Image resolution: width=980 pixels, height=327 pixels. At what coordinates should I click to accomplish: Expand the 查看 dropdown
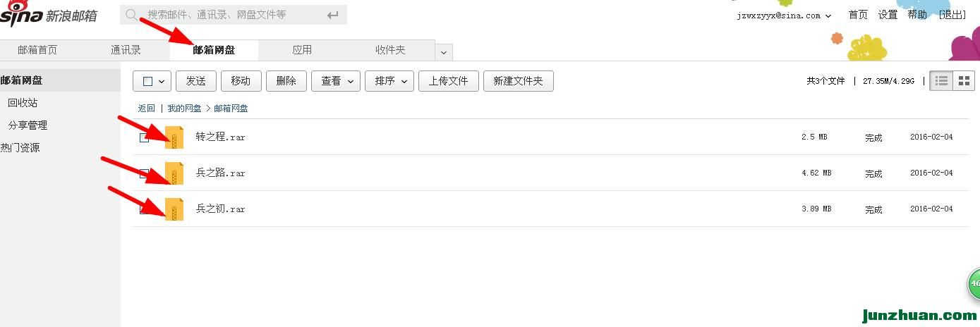point(336,81)
